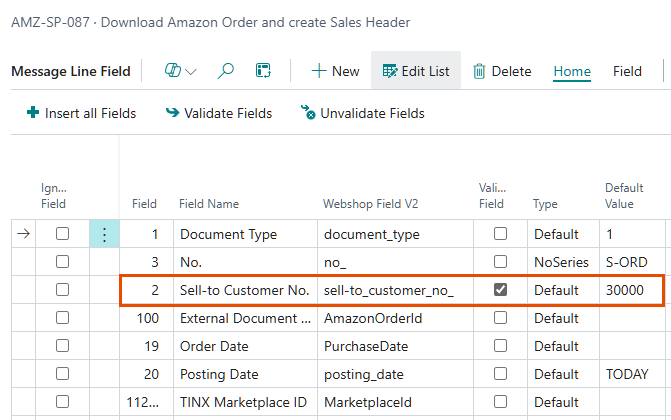
Task: Click the analysis mode toolbar icon
Action: pos(263,71)
